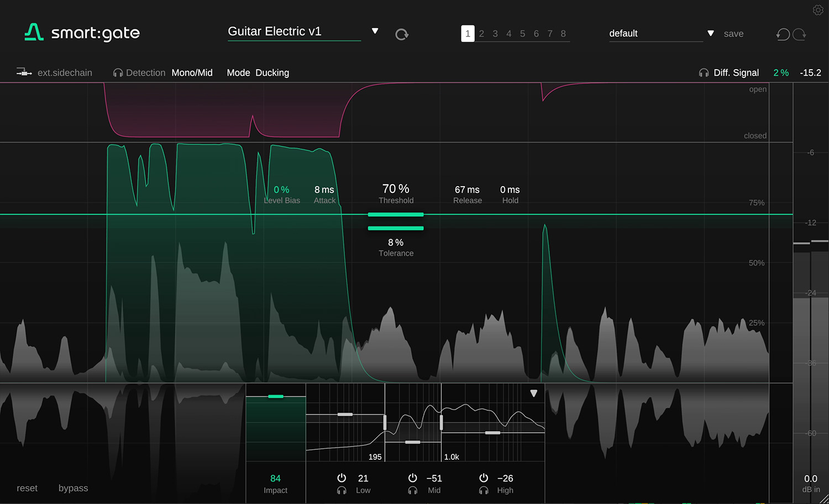Solo-listen the High band headphone icon

coord(484,490)
